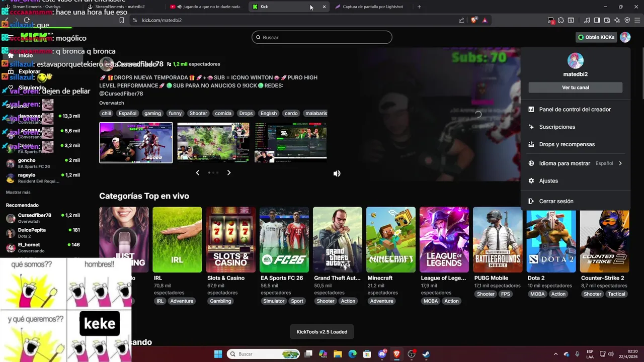This screenshot has height=362, width=644.
Task: Open rageylo channel in sidebar
Action: [43, 178]
